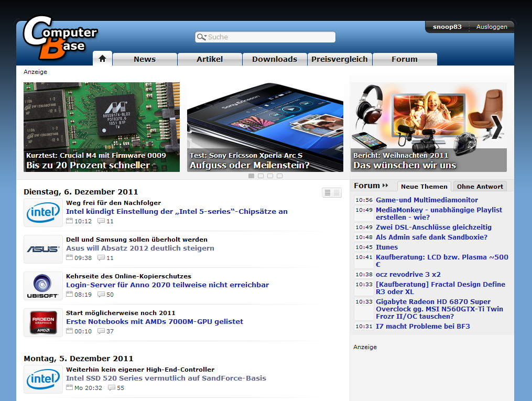This screenshot has width=532, height=401.
Task: Open the Forum navigation tab
Action: 405,59
